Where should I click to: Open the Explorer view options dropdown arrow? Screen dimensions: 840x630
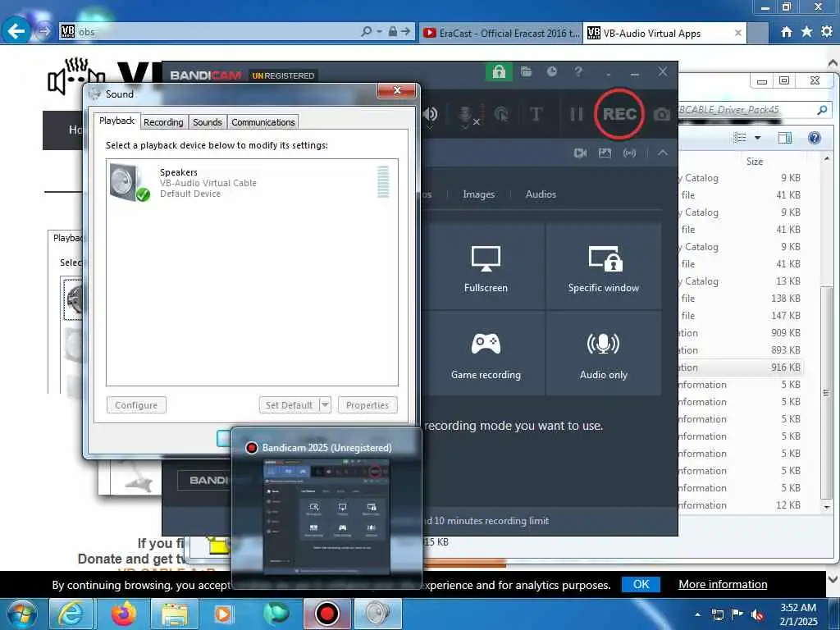point(757,138)
